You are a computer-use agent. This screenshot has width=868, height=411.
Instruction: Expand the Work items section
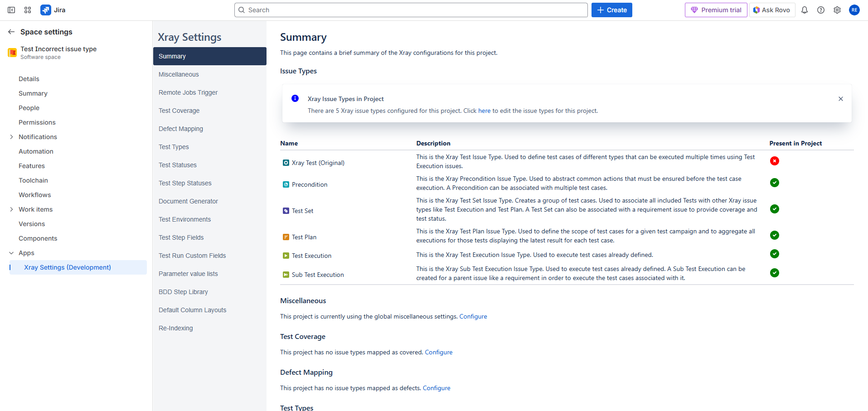click(x=11, y=209)
